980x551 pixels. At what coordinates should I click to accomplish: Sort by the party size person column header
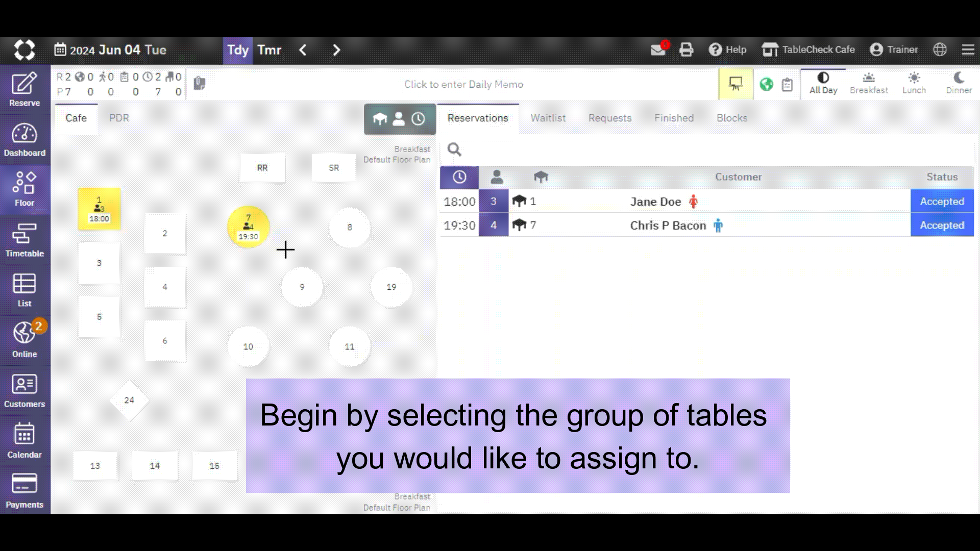click(497, 177)
